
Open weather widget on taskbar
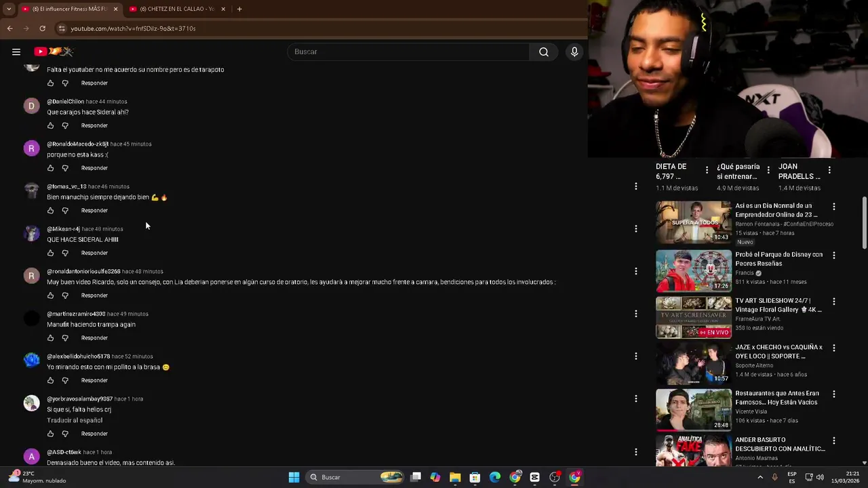click(x=37, y=477)
